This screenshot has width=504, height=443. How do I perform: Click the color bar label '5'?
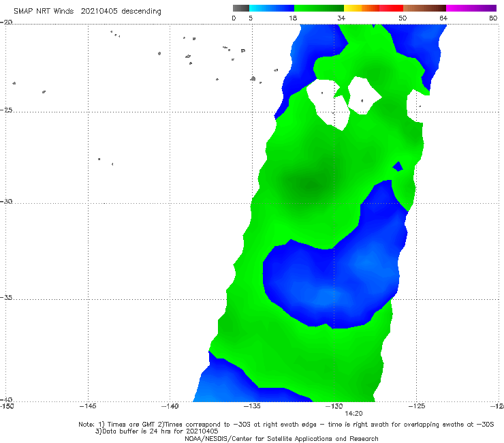[x=251, y=18]
